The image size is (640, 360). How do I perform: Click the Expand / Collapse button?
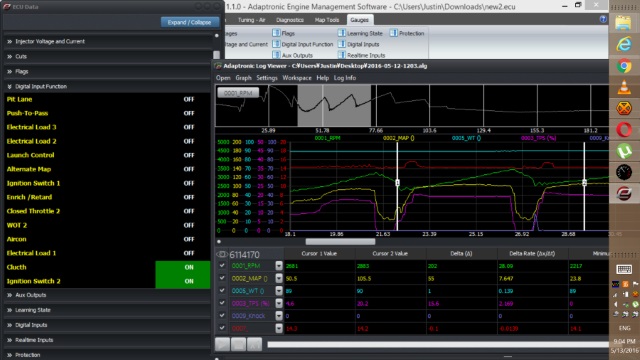click(x=189, y=22)
